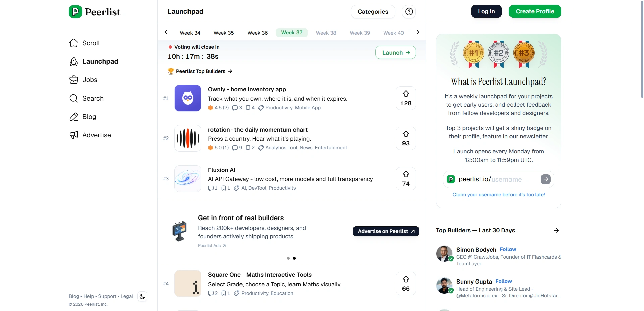Toggle dark mode moon icon
The image size is (644, 311).
pyautogui.click(x=142, y=296)
